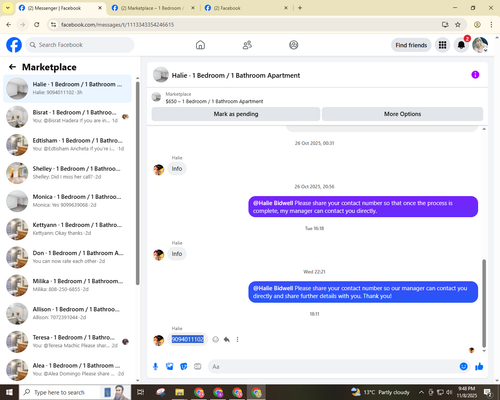Open the Don conversation
500x400 pixels.
pos(67,257)
